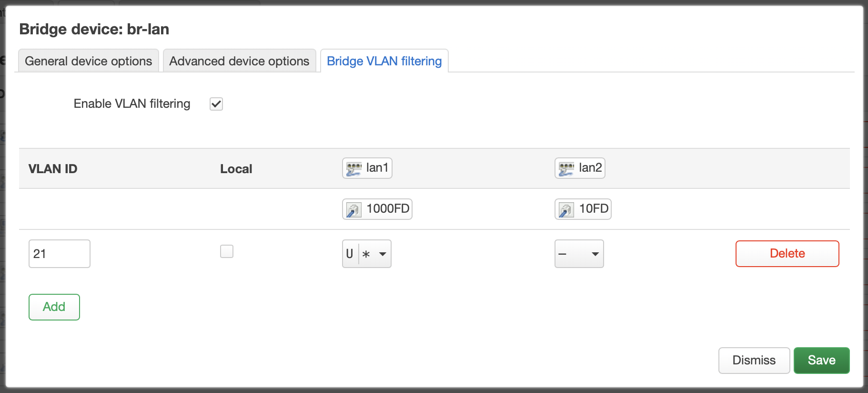Focus the VLAN ID field containing 21
The image size is (868, 393).
[60, 254]
